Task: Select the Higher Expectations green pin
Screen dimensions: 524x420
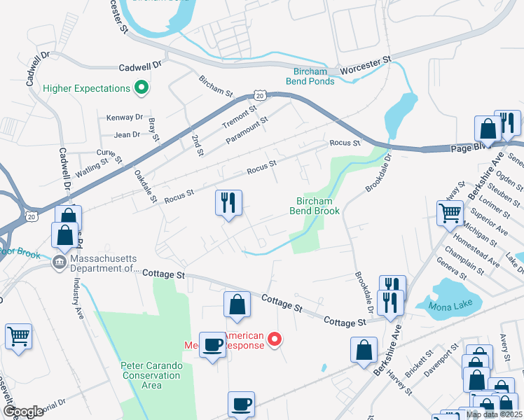Action: pos(142,87)
